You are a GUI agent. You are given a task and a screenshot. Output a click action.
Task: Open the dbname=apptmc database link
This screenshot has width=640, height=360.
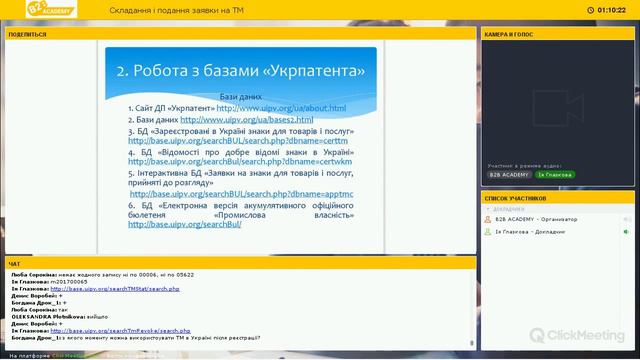click(242, 194)
